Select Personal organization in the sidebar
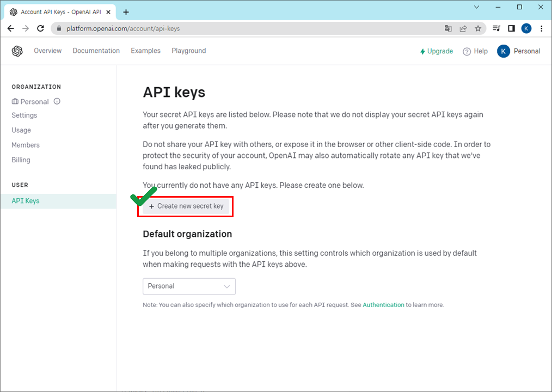The width and height of the screenshot is (552, 392). click(30, 102)
